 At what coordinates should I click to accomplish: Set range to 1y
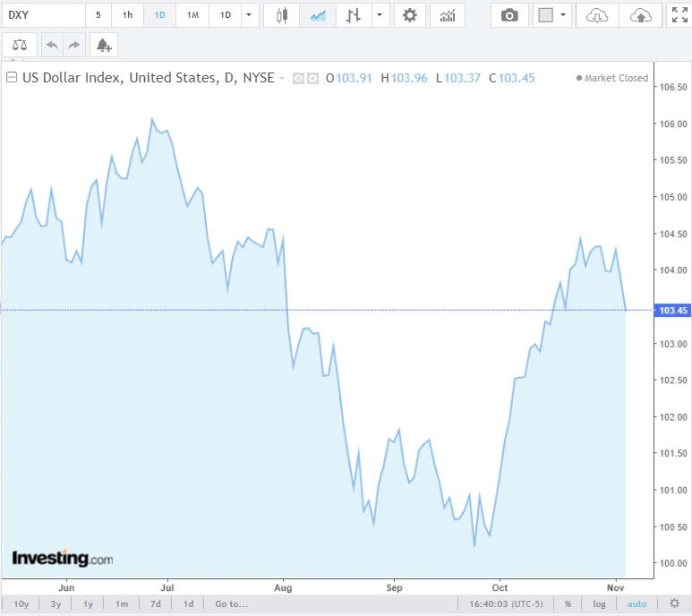[89, 603]
